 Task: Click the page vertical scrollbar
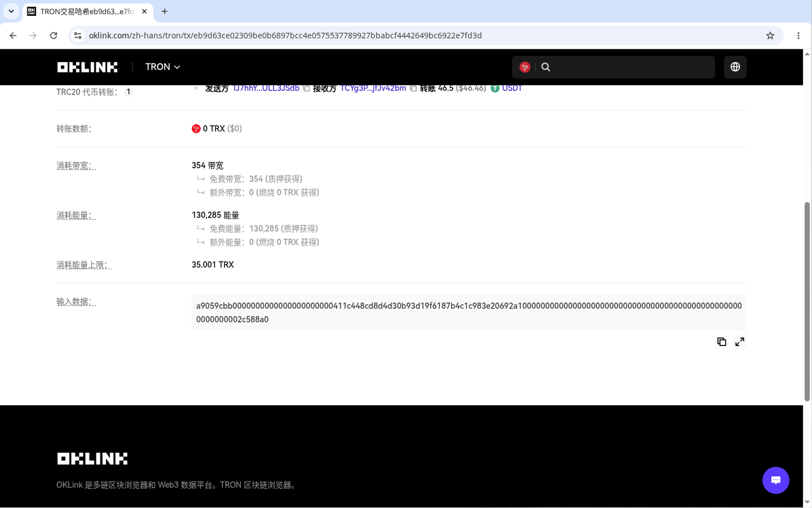coord(808,302)
